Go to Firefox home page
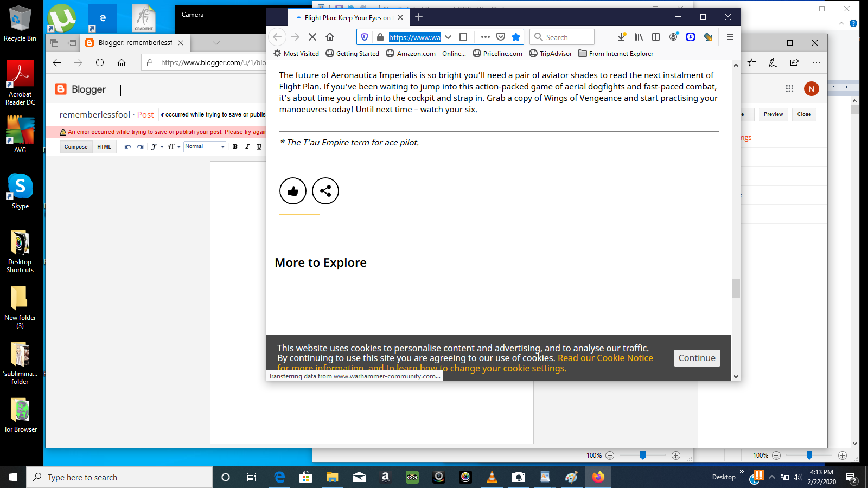Image resolution: width=868 pixels, height=488 pixels. tap(330, 37)
